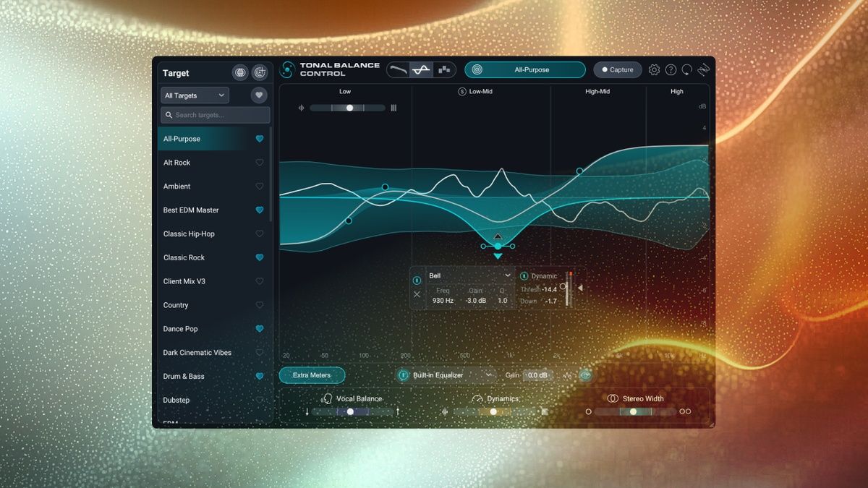Viewport: 868px width, 488px height.
Task: Adjust the Stereo Width slider
Action: click(x=634, y=411)
